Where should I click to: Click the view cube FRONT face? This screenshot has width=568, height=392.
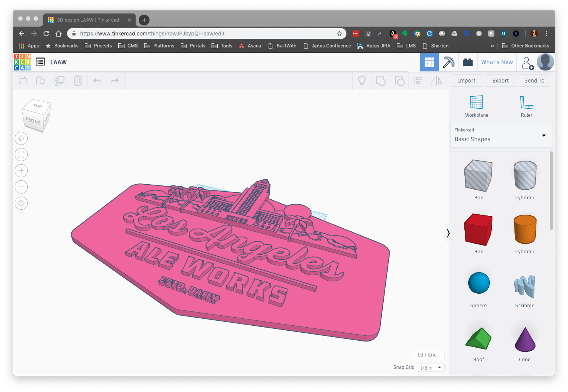click(33, 121)
